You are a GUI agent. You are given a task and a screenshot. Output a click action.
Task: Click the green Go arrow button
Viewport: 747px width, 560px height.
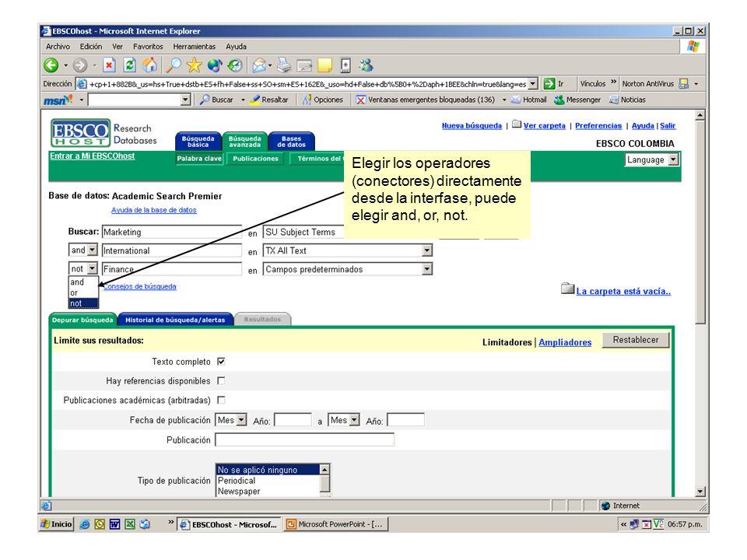click(549, 84)
